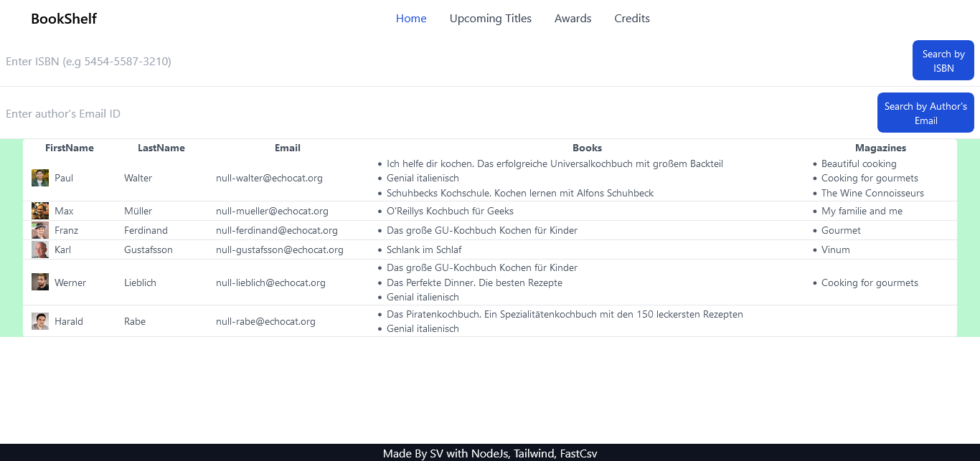This screenshot has height=461, width=980.
Task: Click 'Genial italienisch' in Werner Lieblich's row
Action: tap(423, 297)
